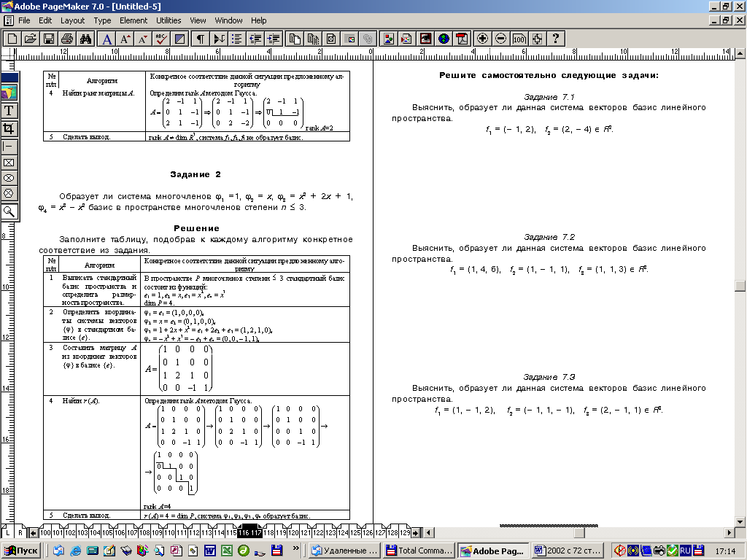Apply bullets and numbering icon
The image size is (747, 560).
[237, 39]
